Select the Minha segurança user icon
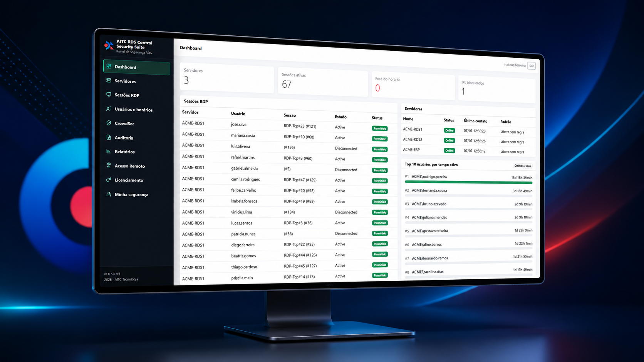Image resolution: width=644 pixels, height=362 pixels. click(109, 194)
